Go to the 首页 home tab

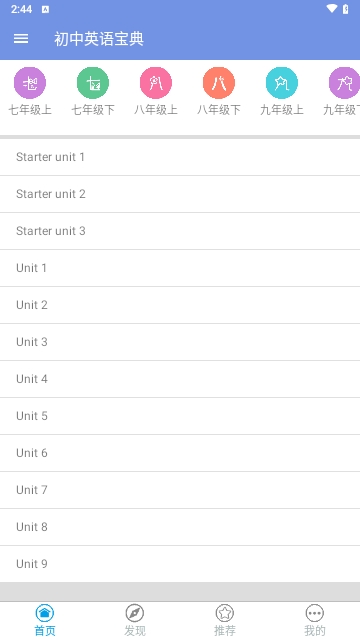tap(45, 620)
